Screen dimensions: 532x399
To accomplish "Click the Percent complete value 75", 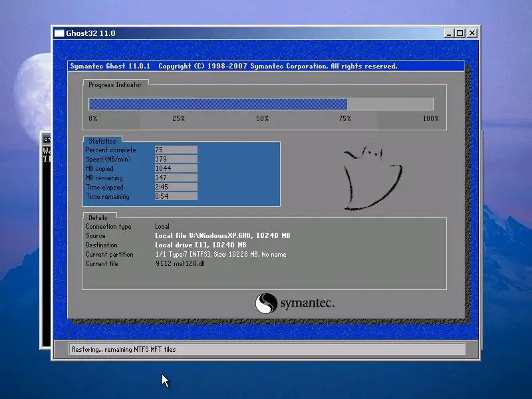I will point(176,150).
